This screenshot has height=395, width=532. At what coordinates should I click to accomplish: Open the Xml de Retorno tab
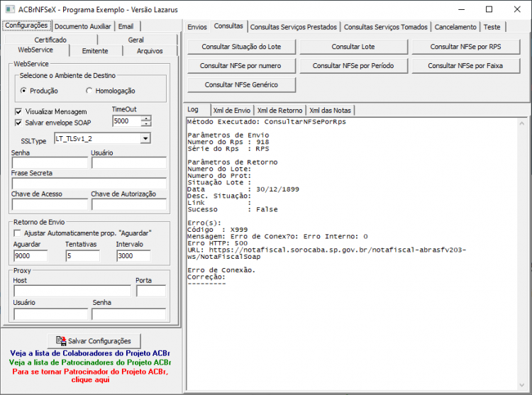coord(280,111)
